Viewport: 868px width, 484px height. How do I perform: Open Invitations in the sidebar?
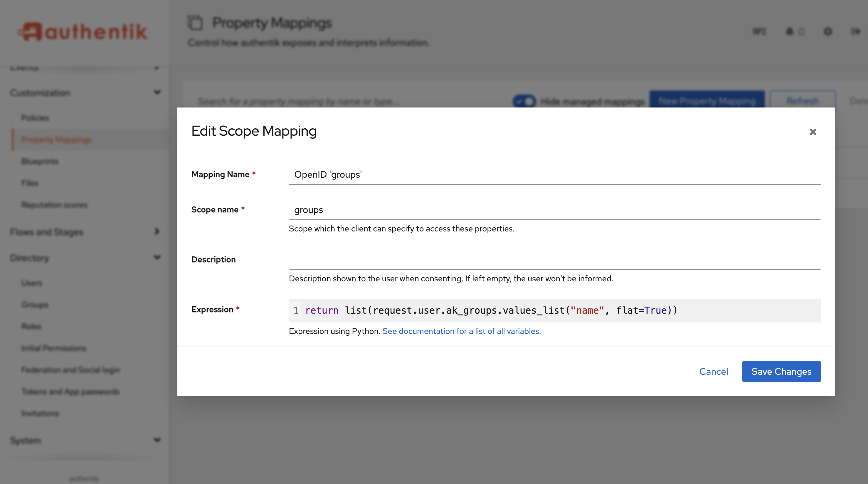(x=40, y=413)
